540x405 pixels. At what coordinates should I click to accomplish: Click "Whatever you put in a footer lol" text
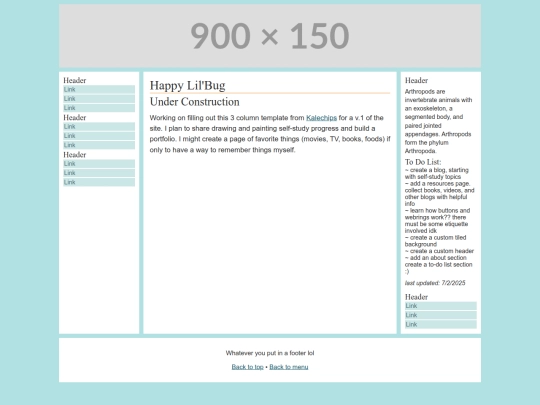(270, 353)
